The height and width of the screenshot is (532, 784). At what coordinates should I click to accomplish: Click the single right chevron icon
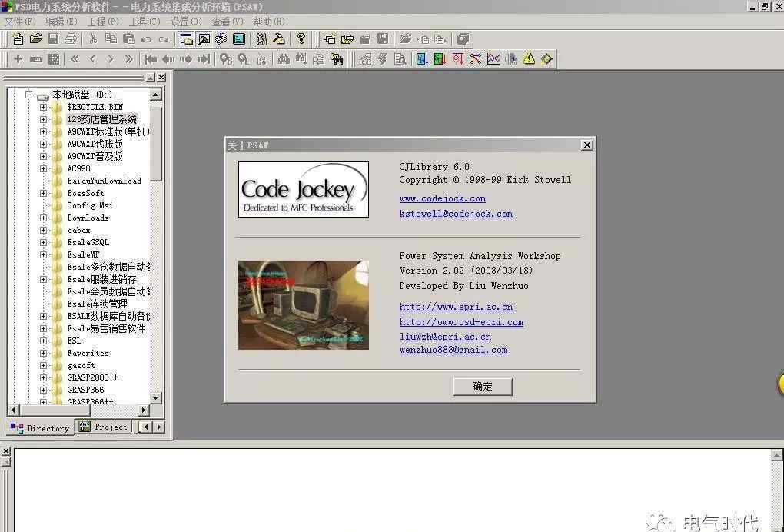click(x=111, y=59)
